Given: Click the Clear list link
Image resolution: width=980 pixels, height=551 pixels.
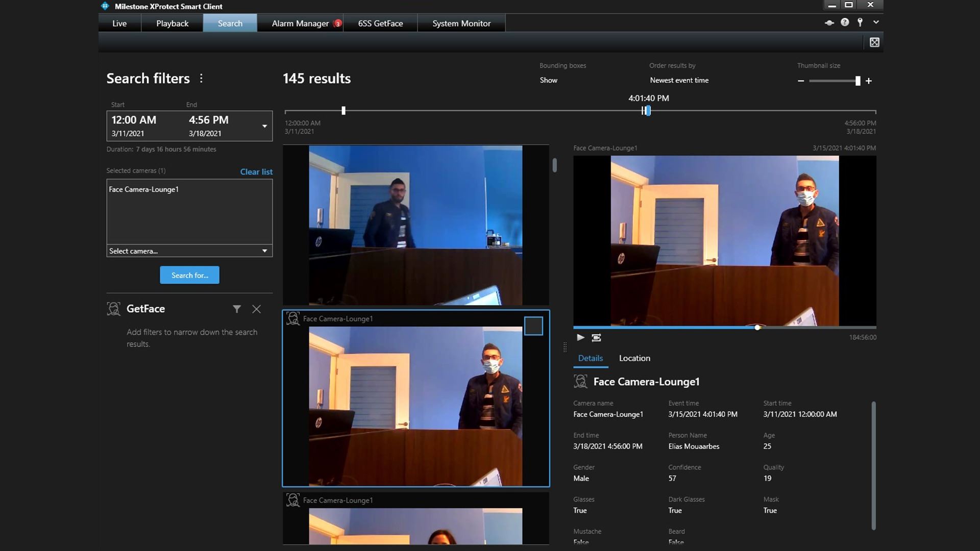Looking at the screenshot, I should [x=256, y=171].
